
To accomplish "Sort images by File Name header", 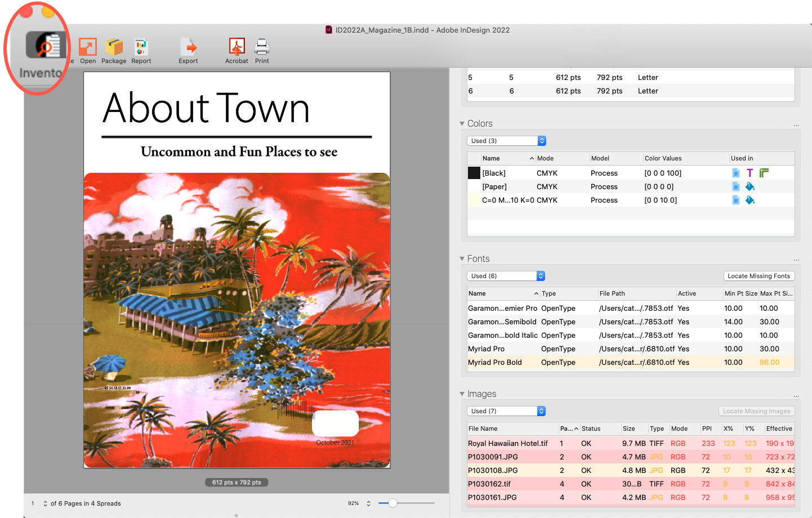I will pyautogui.click(x=513, y=428).
